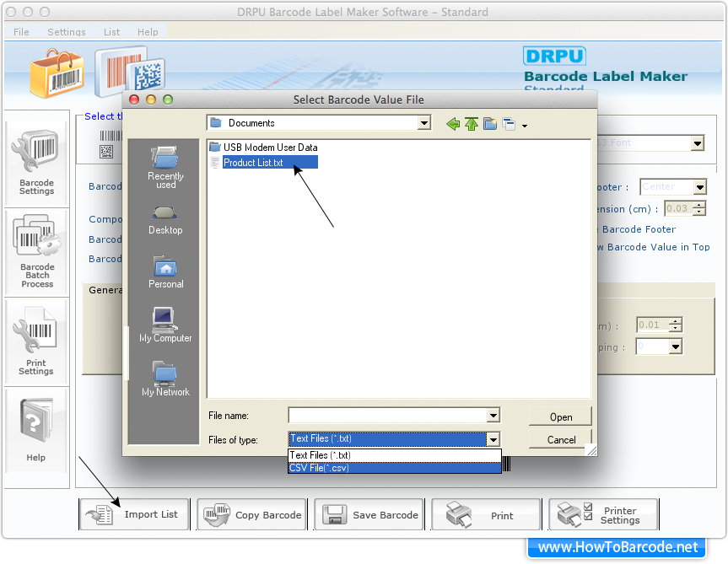
Task: Open the File menu
Action: pyautogui.click(x=21, y=32)
